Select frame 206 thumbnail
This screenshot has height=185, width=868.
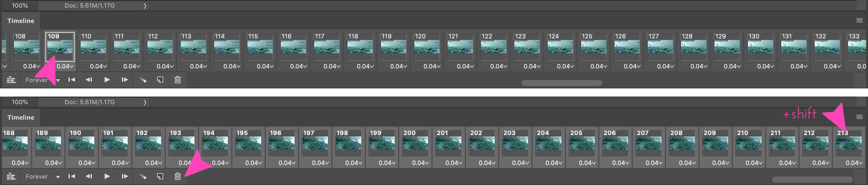616,143
